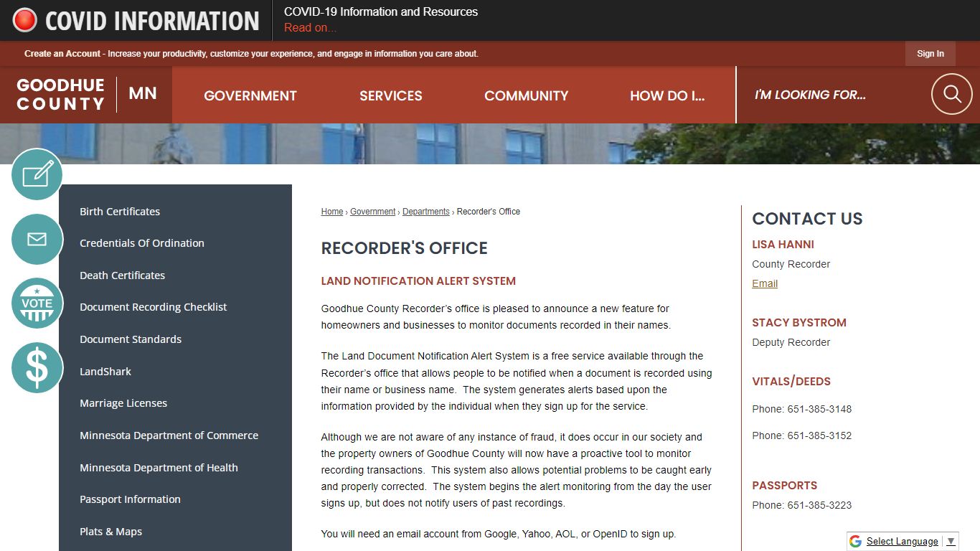This screenshot has height=551, width=980.
Task: Click the 'Land Notification Alert System' heading
Action: pyautogui.click(x=418, y=281)
